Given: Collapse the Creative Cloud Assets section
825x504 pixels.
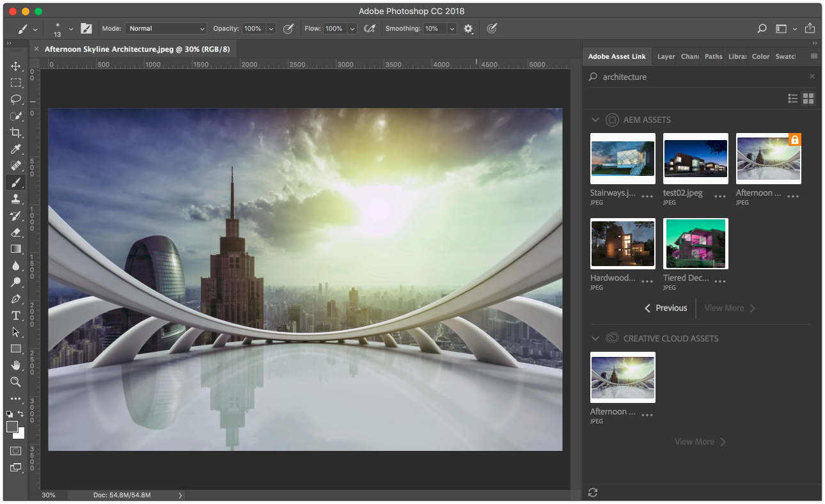Looking at the screenshot, I should [595, 338].
